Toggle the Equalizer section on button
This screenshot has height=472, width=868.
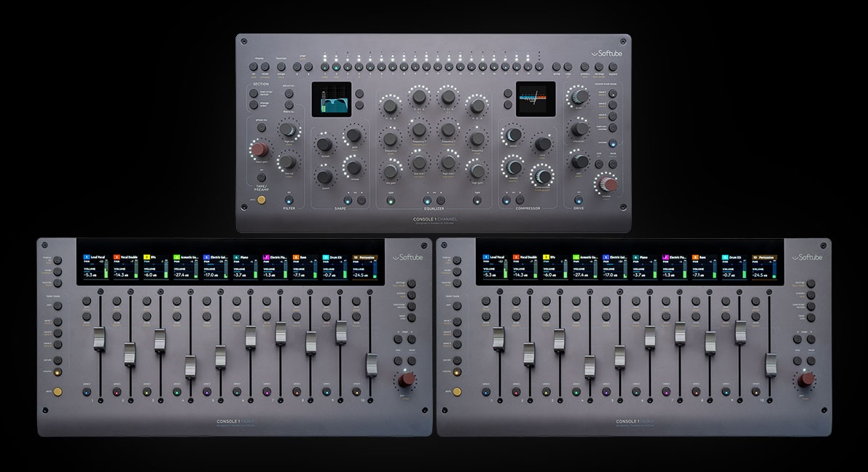point(428,200)
